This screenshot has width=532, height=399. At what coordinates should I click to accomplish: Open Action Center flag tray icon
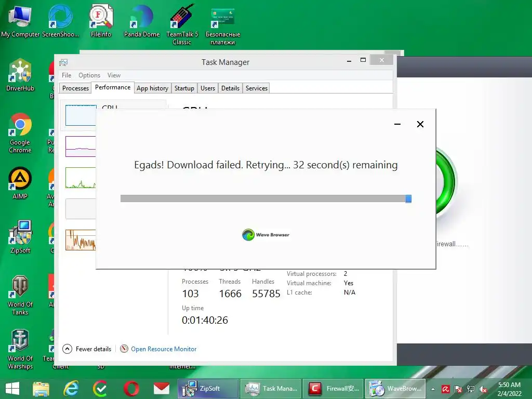pos(458,389)
